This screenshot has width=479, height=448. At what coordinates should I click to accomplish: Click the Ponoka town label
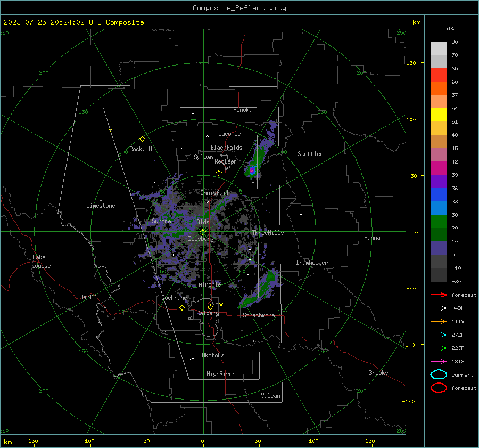pyautogui.click(x=243, y=110)
